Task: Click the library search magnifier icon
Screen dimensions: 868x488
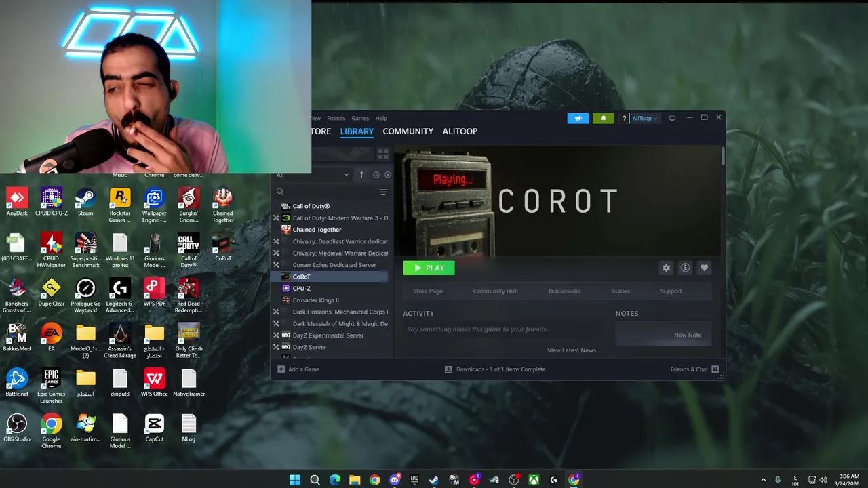Action: click(280, 192)
